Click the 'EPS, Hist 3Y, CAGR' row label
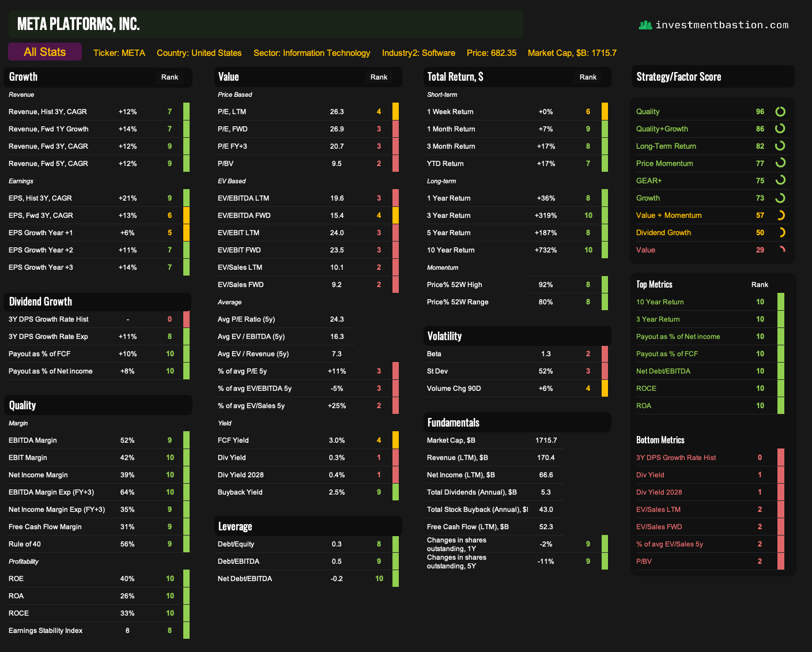 pyautogui.click(x=40, y=198)
